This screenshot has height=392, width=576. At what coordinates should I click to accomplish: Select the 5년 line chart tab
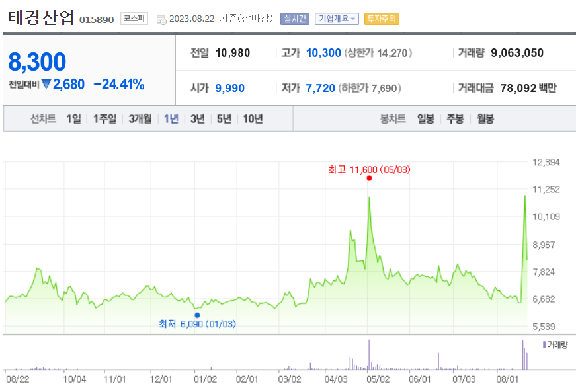[224, 118]
